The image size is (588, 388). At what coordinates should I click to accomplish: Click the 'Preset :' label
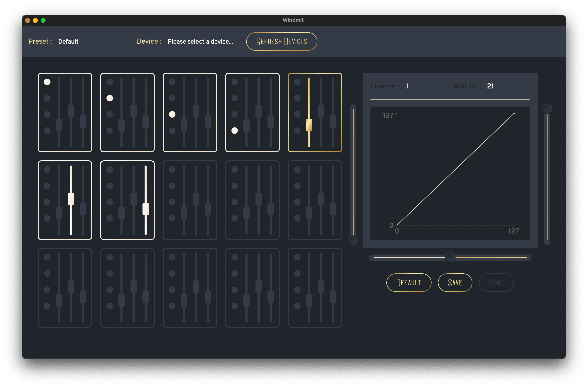click(40, 41)
